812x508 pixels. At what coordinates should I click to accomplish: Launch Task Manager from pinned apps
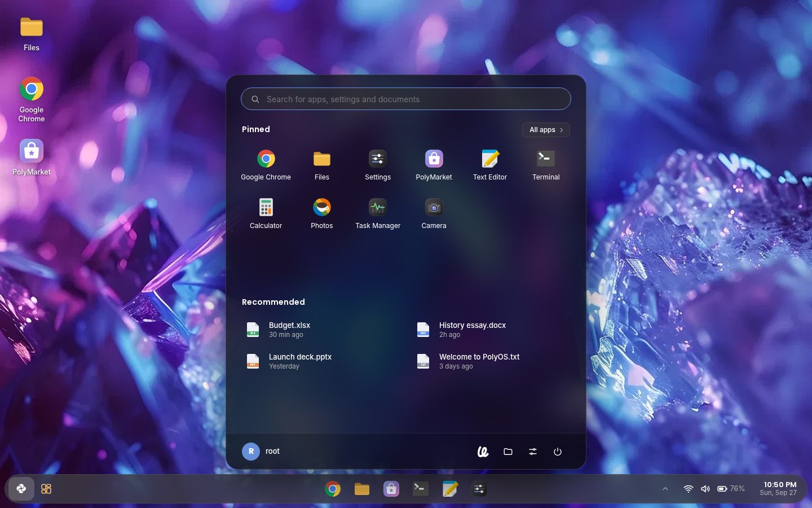(x=377, y=214)
